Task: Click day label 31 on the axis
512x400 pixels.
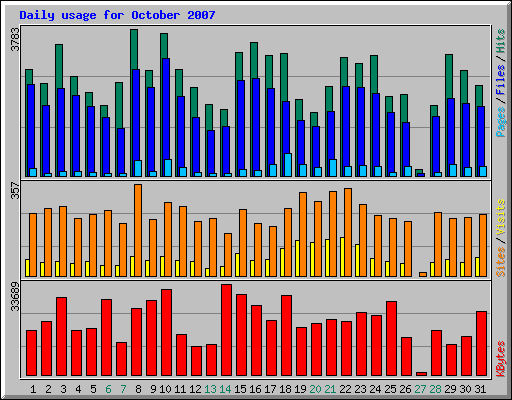Action: point(480,389)
